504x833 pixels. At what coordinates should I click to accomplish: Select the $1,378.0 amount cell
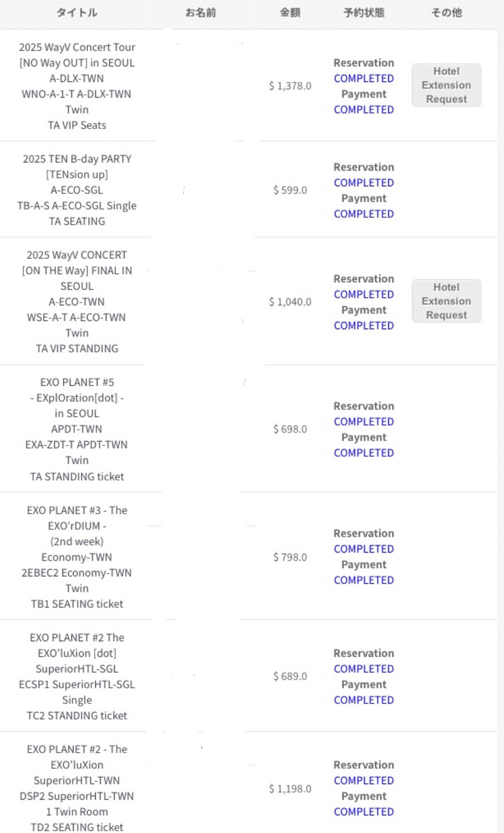290,86
